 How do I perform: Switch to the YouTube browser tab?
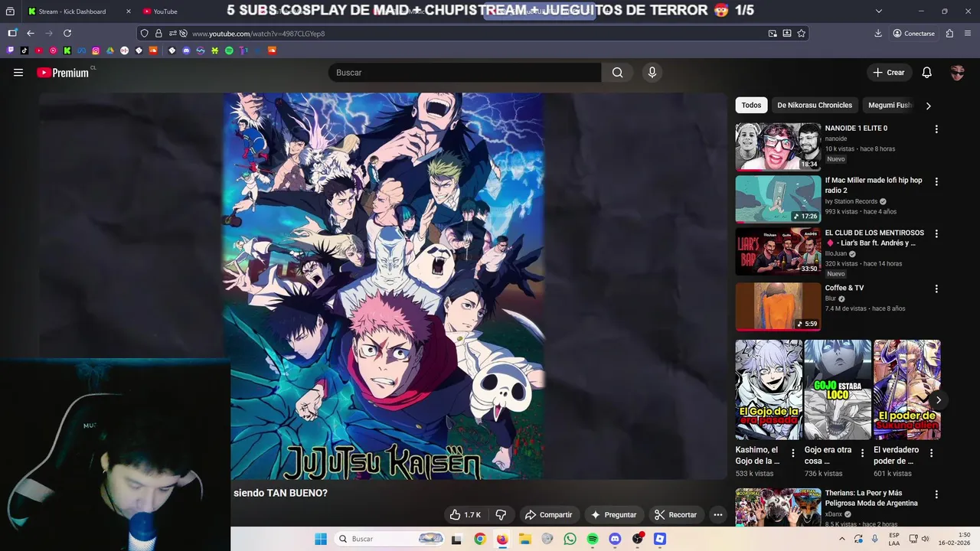[165, 11]
